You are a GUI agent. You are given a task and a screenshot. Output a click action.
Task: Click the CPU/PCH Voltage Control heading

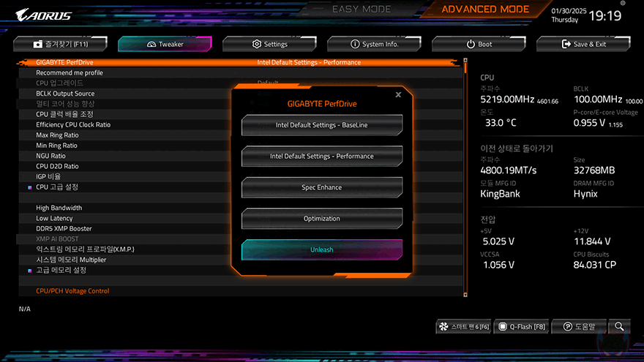72,291
